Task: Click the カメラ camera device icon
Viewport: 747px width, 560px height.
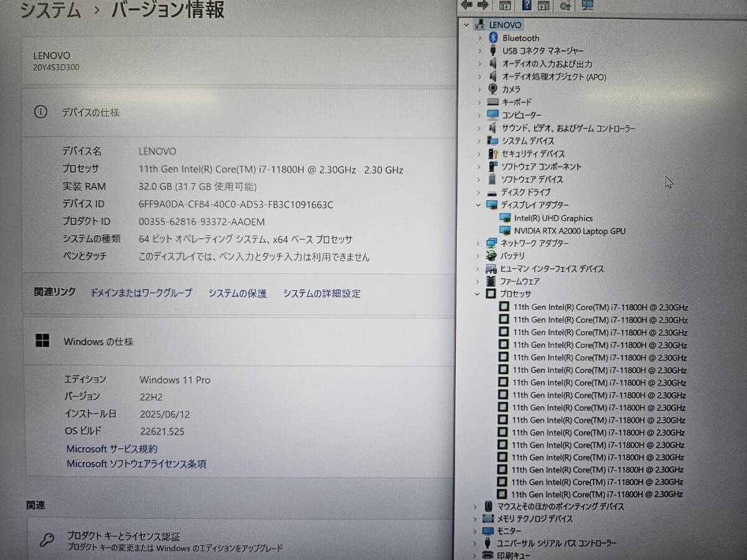Action: point(493,90)
